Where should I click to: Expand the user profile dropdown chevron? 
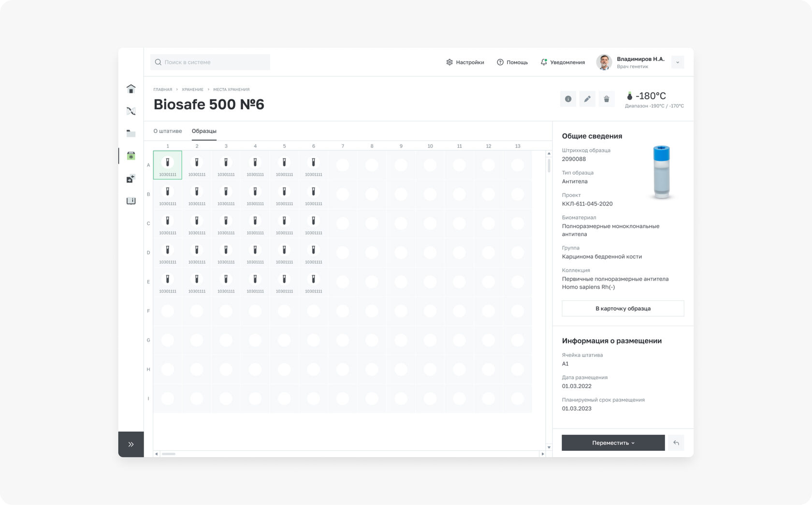(678, 62)
